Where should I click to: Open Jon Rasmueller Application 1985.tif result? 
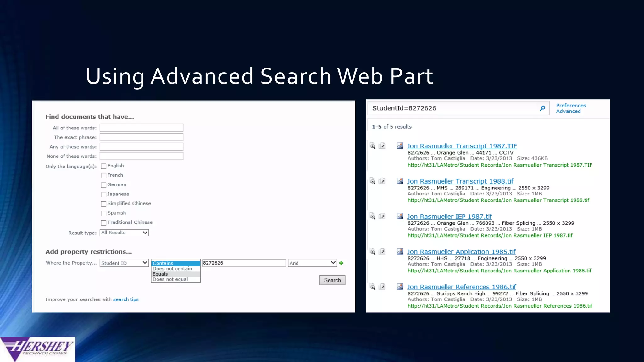pyautogui.click(x=461, y=252)
